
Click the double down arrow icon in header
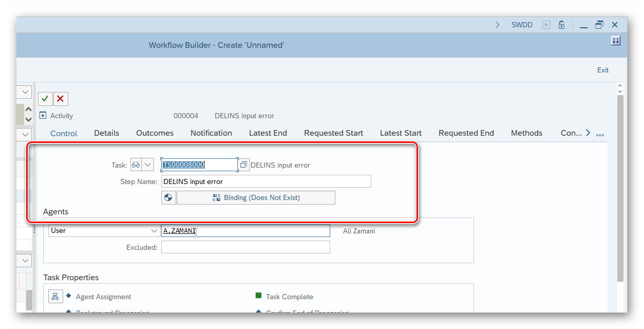[x=616, y=41]
